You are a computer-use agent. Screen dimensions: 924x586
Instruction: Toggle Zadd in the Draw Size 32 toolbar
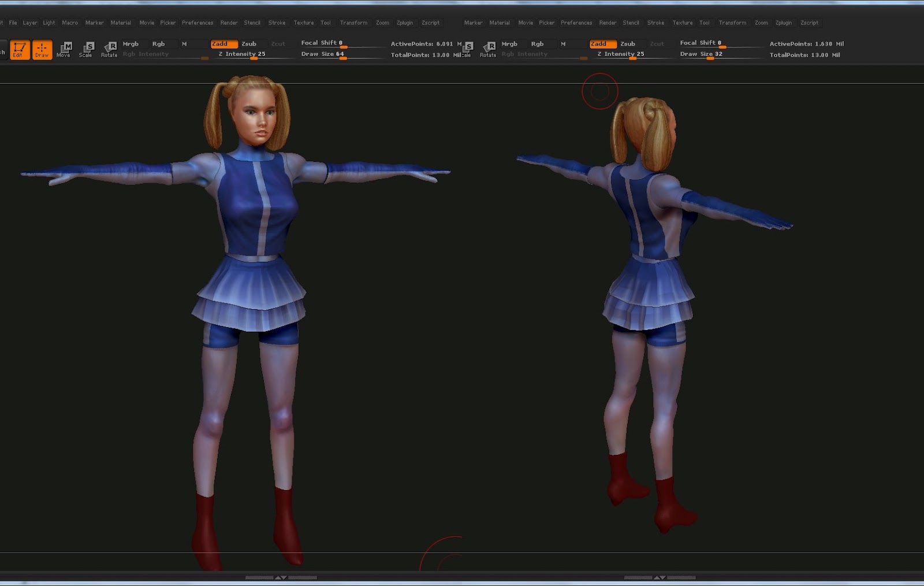(x=603, y=44)
